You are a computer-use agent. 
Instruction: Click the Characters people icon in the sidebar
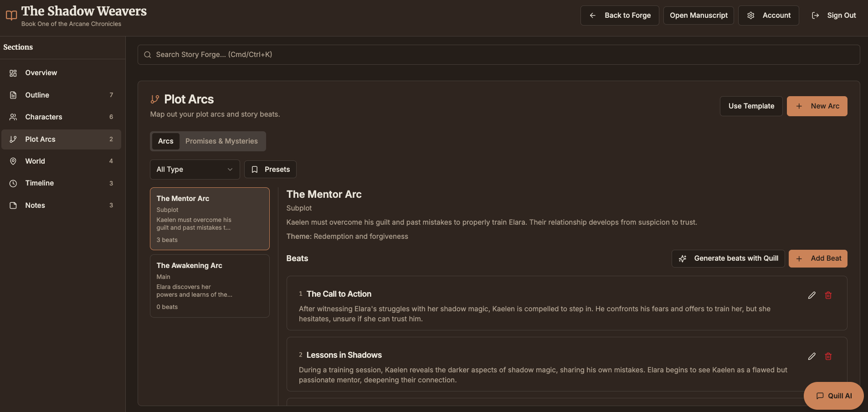point(13,117)
